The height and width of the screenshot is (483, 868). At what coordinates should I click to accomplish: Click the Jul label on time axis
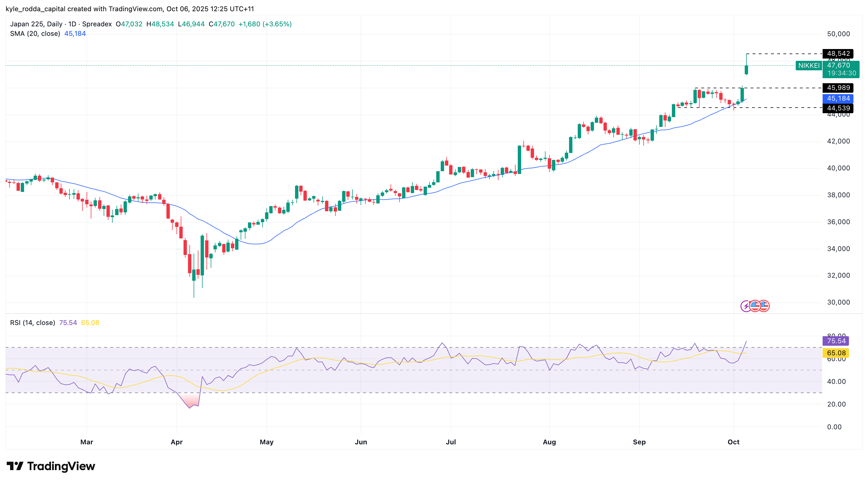tap(451, 442)
